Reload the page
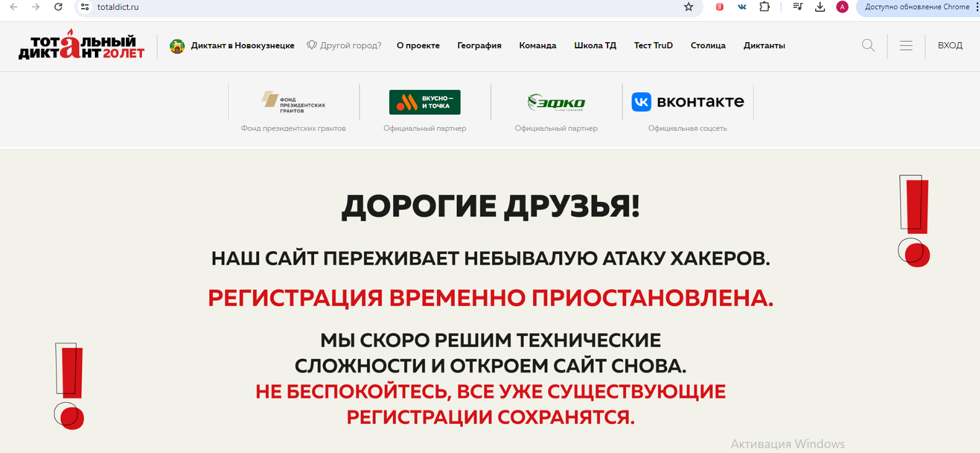The height and width of the screenshot is (453, 980). (58, 7)
